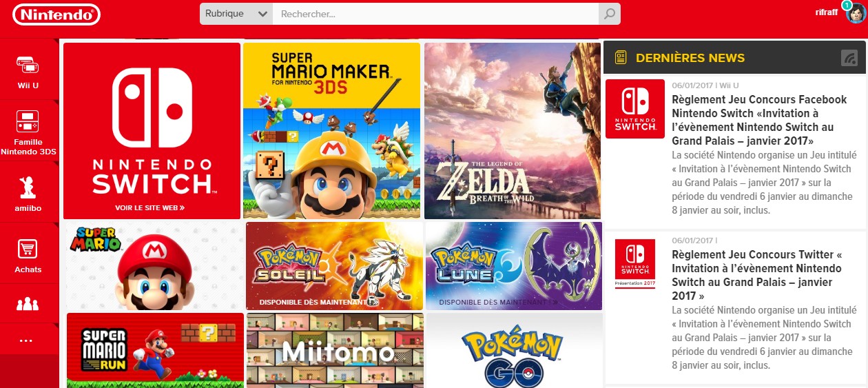868x388 pixels.
Task: Open the Pokémon GO tile
Action: coord(515,350)
